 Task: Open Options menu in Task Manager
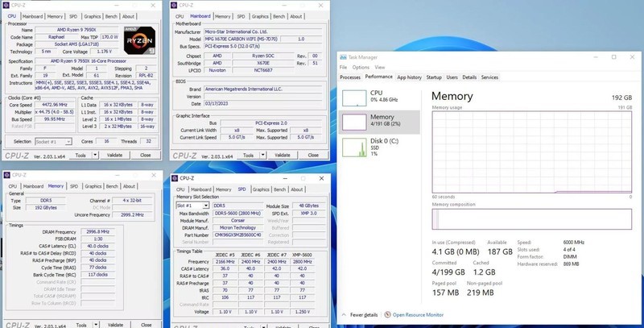click(361, 68)
